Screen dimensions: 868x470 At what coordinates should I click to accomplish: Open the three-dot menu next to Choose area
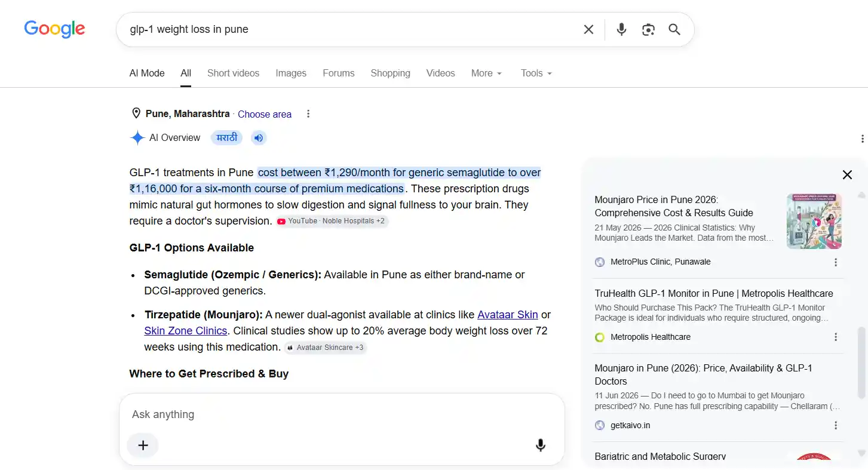point(308,114)
